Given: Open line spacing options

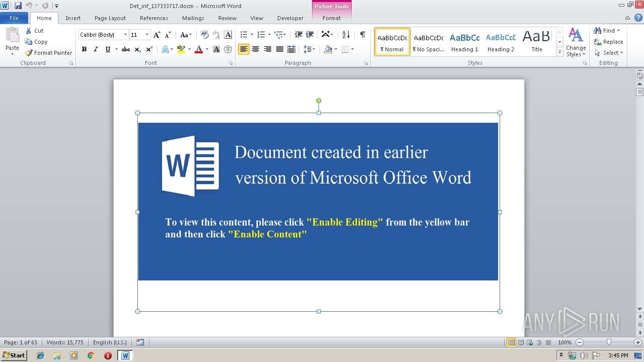Looking at the screenshot, I should 309,49.
